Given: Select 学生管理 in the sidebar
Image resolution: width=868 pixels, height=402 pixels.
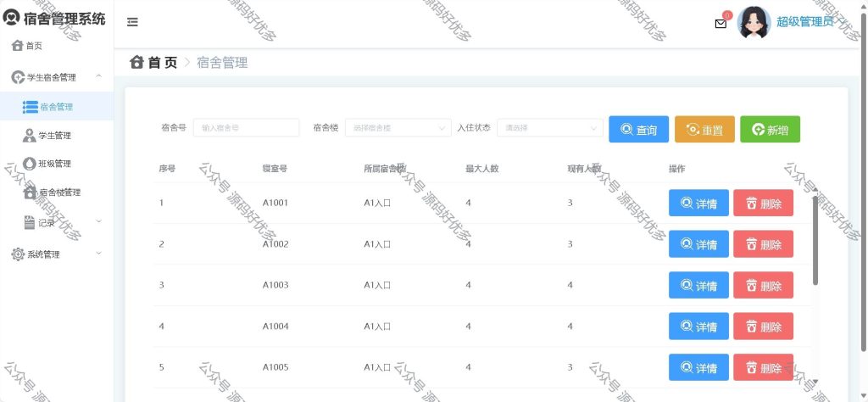Looking at the screenshot, I should click(57, 136).
